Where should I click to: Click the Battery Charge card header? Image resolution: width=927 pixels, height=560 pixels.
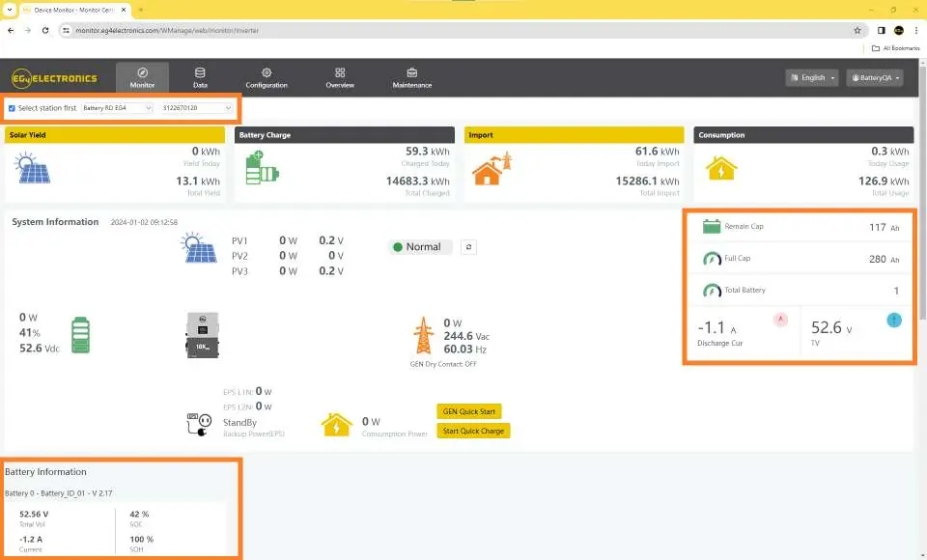[x=345, y=135]
